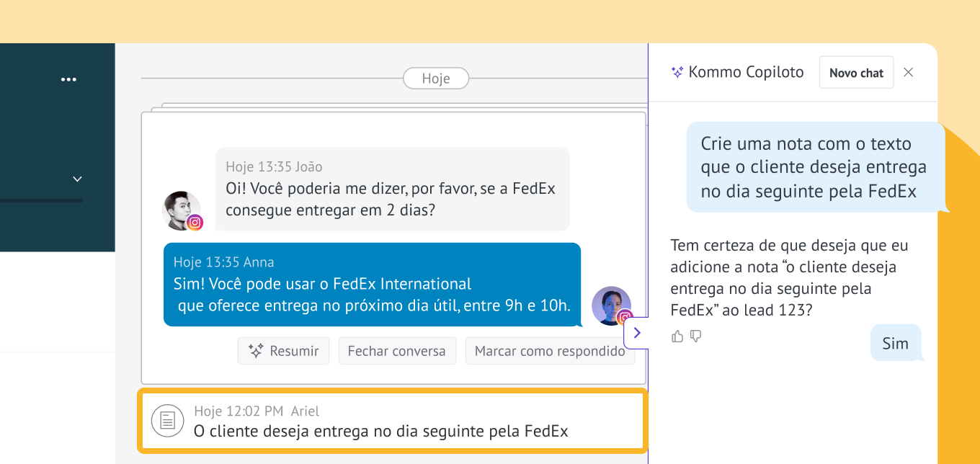Click the Hoje date divider label

click(x=435, y=79)
